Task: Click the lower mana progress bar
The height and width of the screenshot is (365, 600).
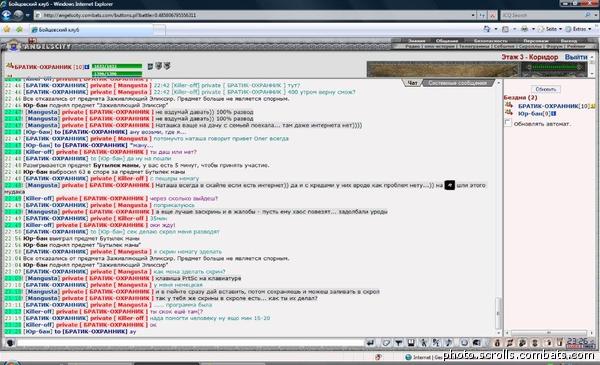Action: [117, 73]
